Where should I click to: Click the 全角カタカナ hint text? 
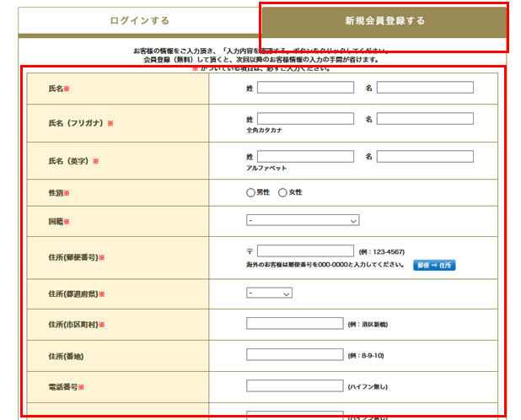click(264, 130)
